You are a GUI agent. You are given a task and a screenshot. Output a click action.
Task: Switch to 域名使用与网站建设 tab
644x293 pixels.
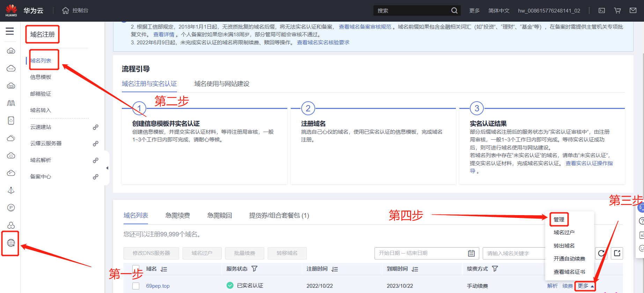(x=222, y=84)
